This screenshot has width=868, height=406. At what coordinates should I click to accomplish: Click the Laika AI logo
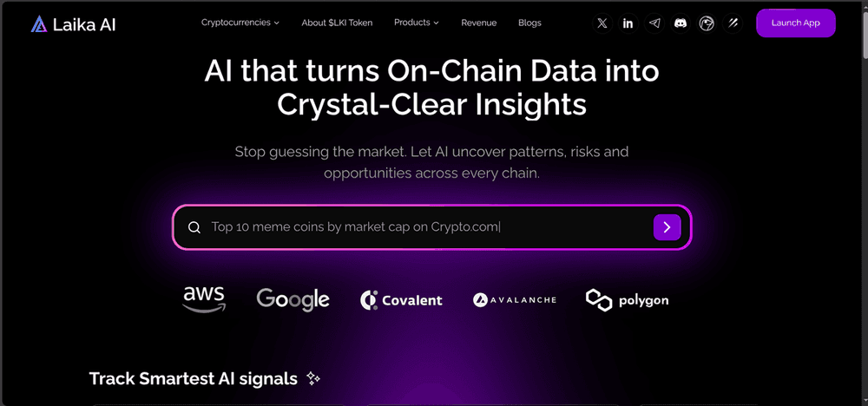(72, 24)
